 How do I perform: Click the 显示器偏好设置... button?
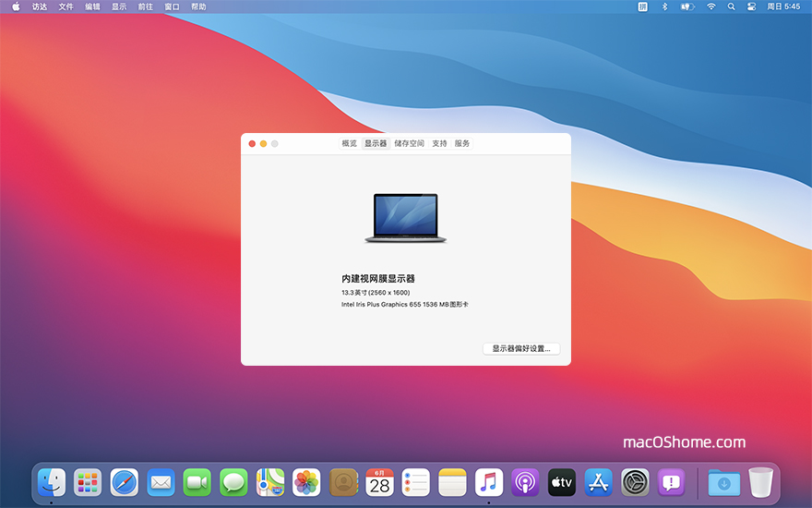pos(521,349)
